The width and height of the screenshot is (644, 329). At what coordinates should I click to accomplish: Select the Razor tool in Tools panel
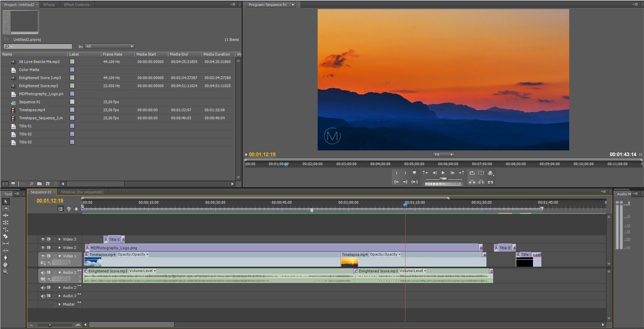click(x=6, y=236)
